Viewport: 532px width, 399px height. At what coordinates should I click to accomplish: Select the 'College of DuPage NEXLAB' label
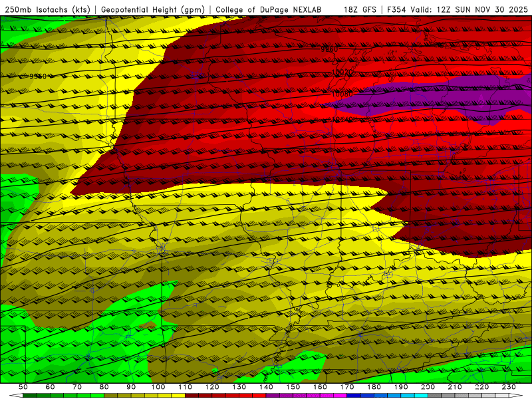click(x=269, y=10)
